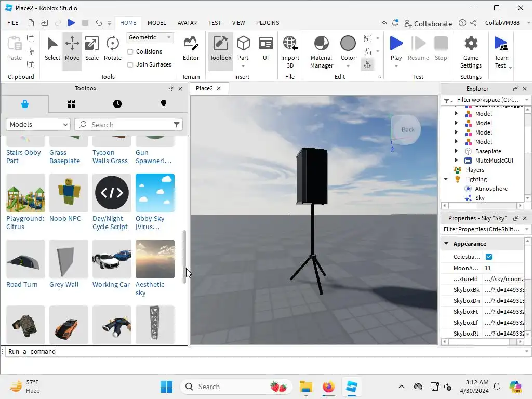Open the Play dropdown arrow

point(396,66)
